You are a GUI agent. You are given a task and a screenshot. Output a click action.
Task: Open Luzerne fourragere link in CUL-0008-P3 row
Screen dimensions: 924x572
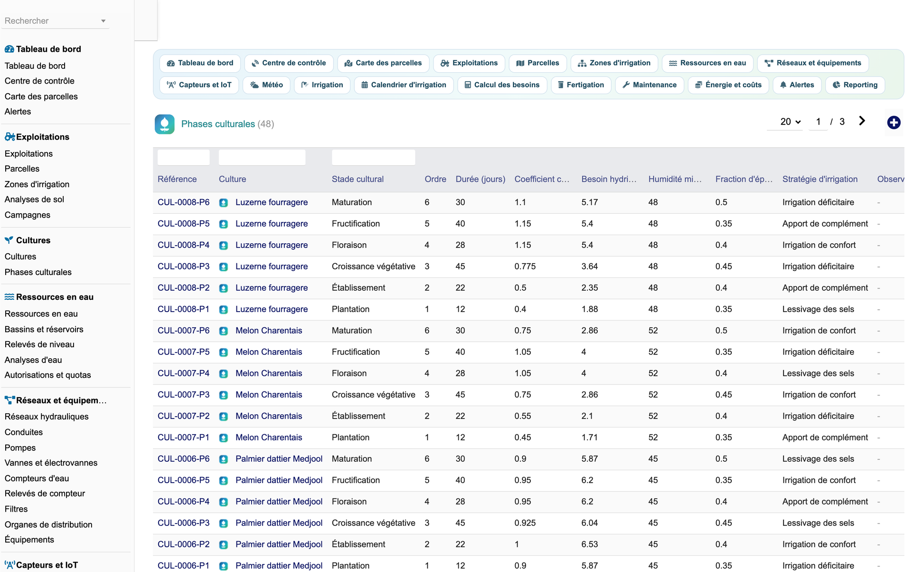[272, 267]
